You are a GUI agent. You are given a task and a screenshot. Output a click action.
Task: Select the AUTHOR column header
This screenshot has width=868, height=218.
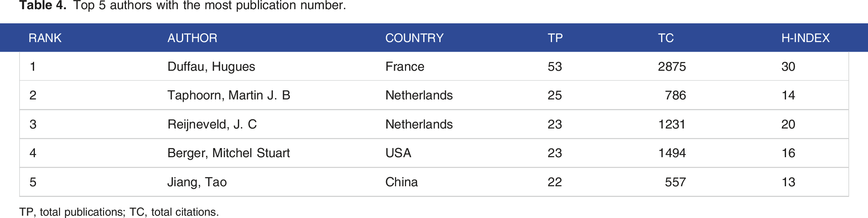click(x=192, y=38)
